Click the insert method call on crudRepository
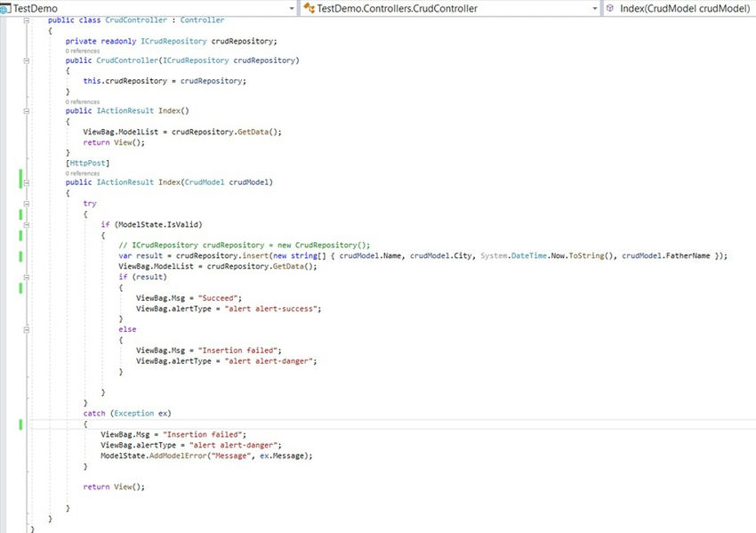 pyautogui.click(x=255, y=255)
